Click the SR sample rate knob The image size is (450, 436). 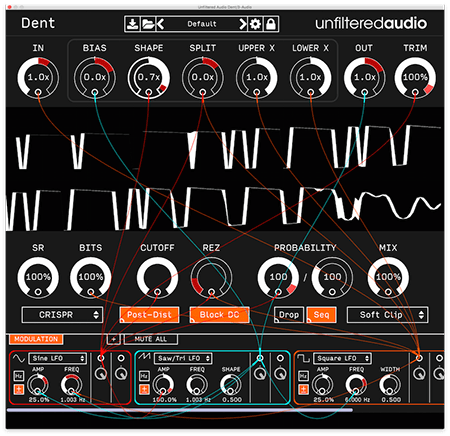point(38,277)
